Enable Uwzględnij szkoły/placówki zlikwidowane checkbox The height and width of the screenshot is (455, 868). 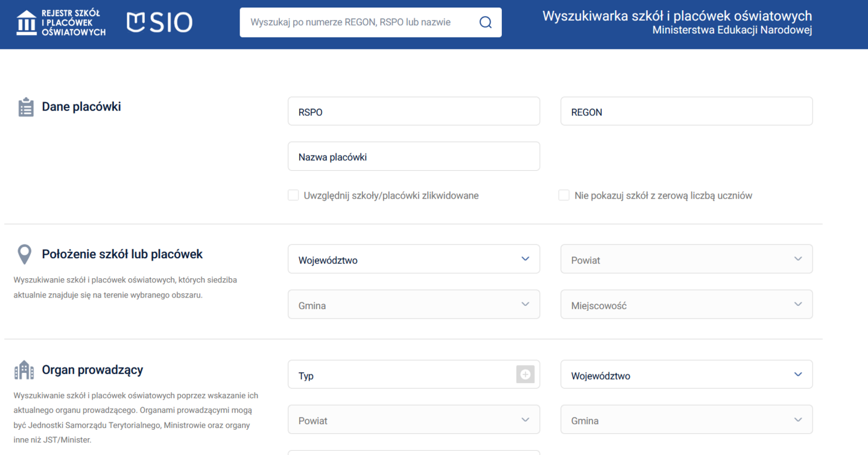pos(294,196)
